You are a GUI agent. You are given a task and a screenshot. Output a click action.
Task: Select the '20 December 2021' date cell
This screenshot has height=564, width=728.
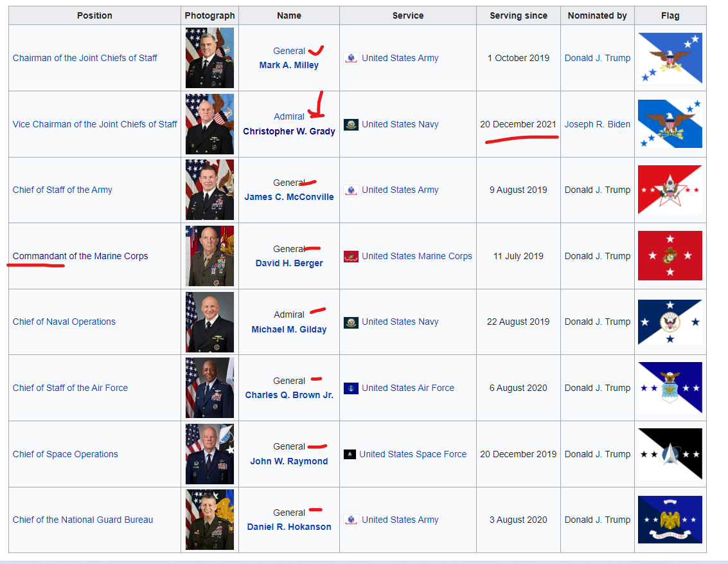coord(518,125)
